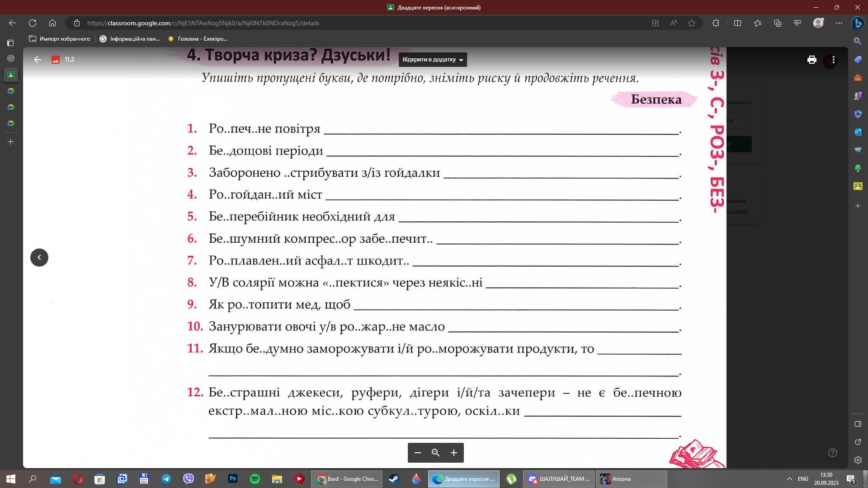Viewport: 868px width, 488px height.
Task: Open browser Settings and more menu
Action: 839,23
